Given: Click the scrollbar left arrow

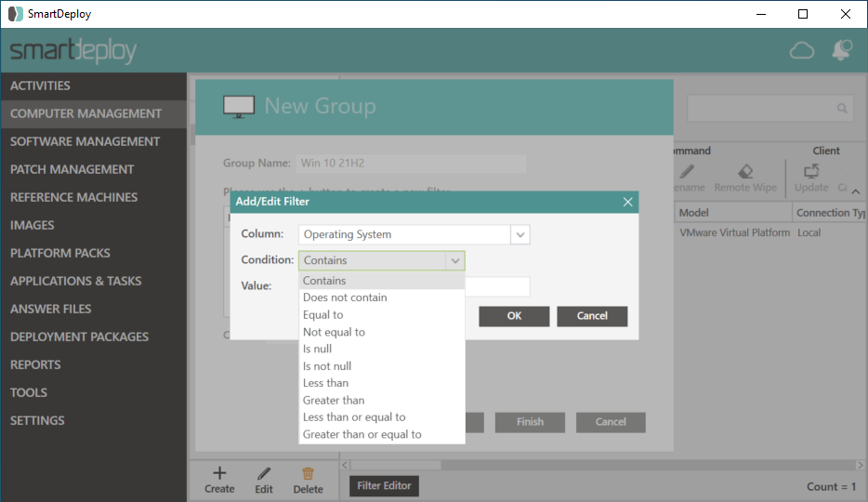Looking at the screenshot, I should 345,466.
